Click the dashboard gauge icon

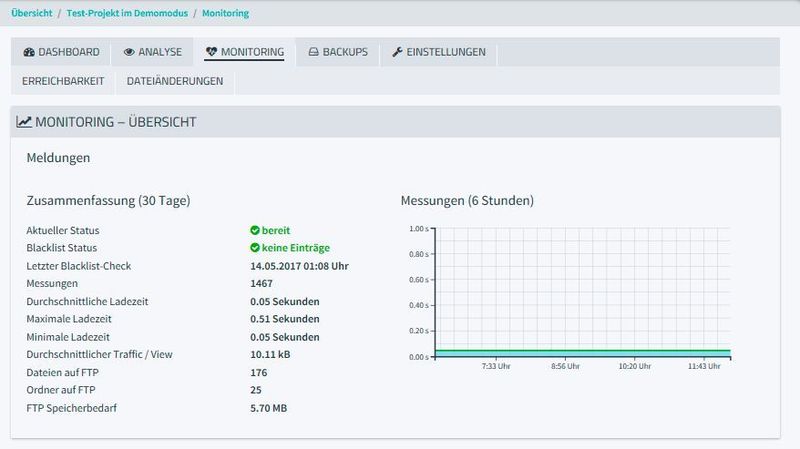[x=29, y=52]
